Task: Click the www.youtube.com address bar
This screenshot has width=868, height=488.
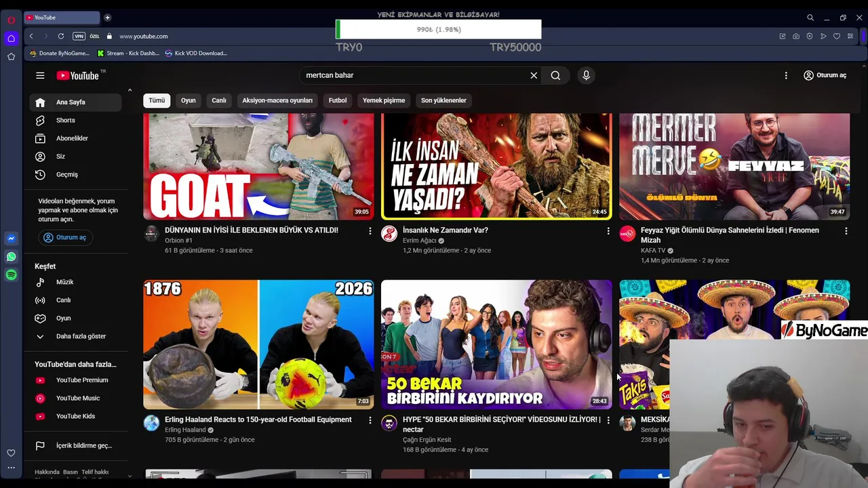Action: tap(143, 36)
